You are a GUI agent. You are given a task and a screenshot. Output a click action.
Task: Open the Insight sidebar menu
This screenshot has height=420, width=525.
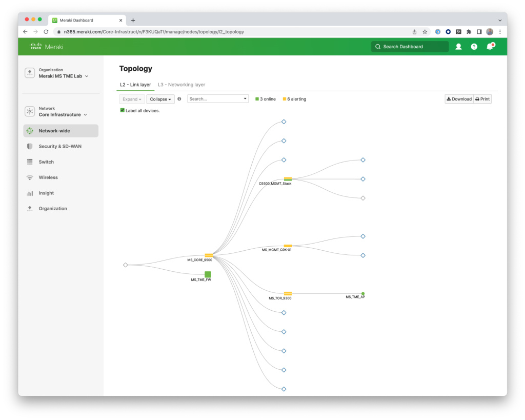click(61, 193)
